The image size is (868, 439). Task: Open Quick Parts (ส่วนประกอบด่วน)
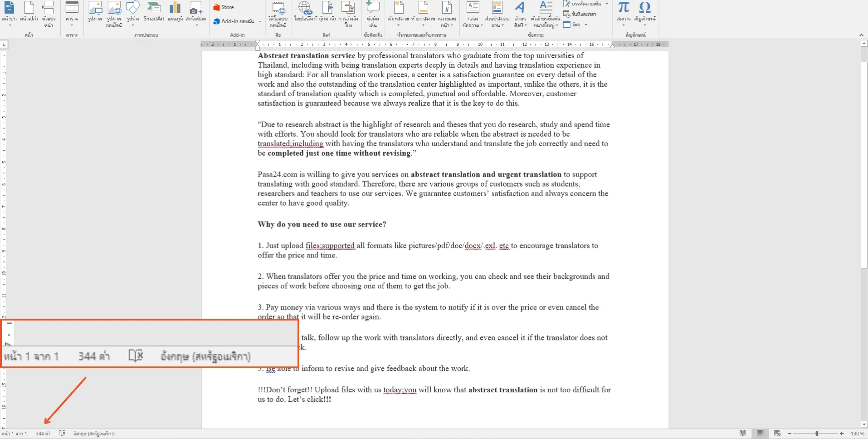click(497, 14)
